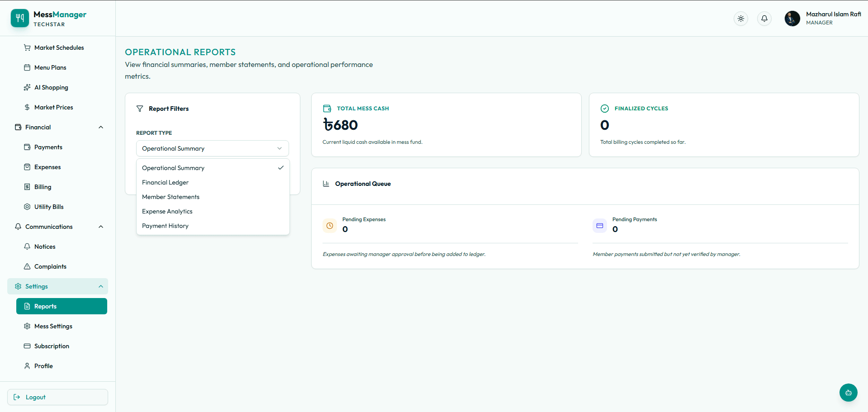This screenshot has height=412, width=868.
Task: Click the Billing receipt icon
Action: (x=27, y=187)
